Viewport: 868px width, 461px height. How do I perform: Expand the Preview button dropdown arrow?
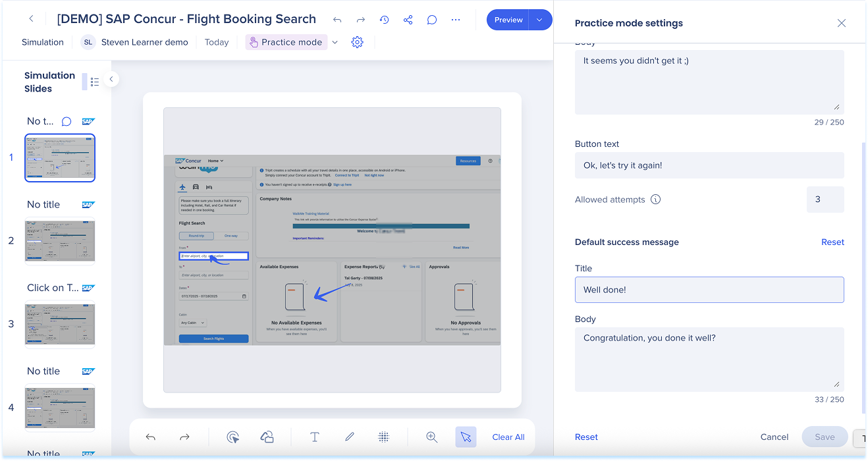540,20
